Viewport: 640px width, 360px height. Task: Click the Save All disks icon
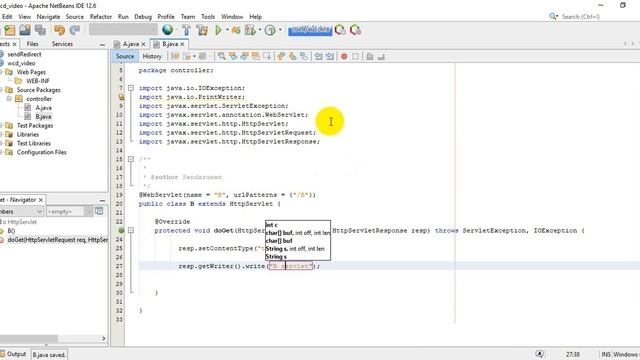pos(40,30)
